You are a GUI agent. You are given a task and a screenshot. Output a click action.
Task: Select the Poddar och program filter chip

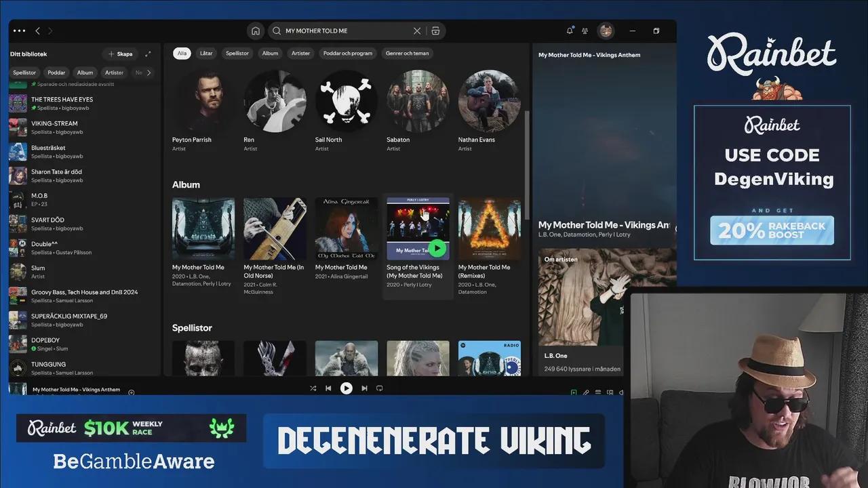[x=348, y=53]
